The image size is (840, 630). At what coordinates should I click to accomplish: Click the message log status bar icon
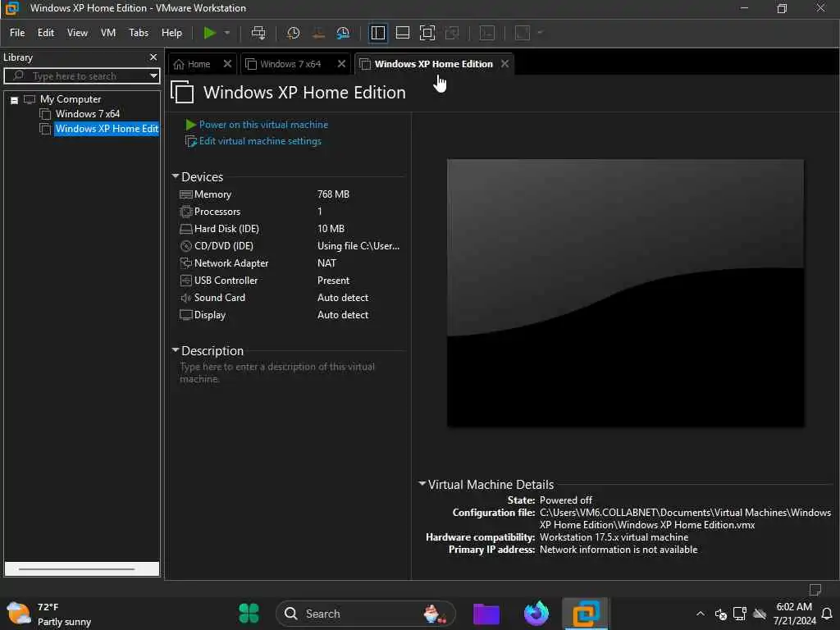[x=815, y=590]
